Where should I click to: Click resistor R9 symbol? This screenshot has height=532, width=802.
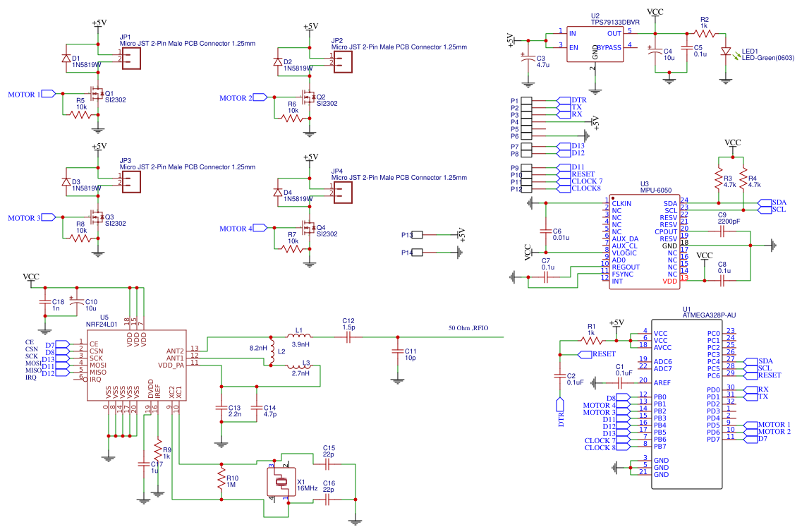point(158,449)
